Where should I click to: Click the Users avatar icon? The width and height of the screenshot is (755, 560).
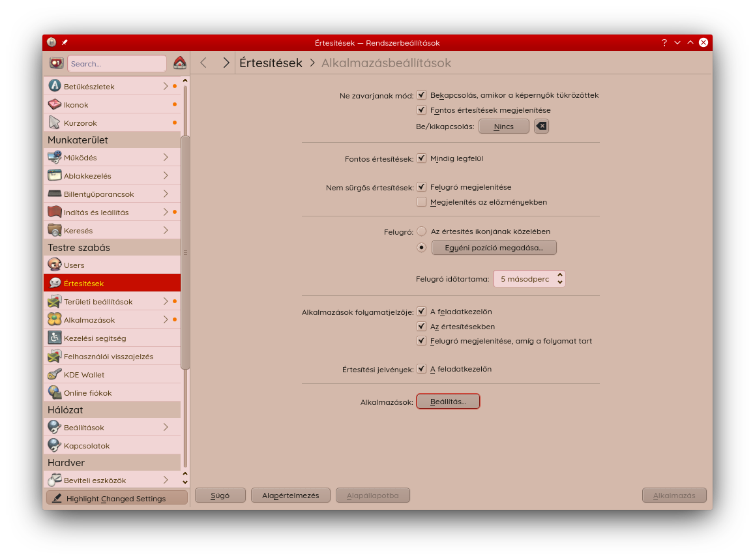(54, 264)
